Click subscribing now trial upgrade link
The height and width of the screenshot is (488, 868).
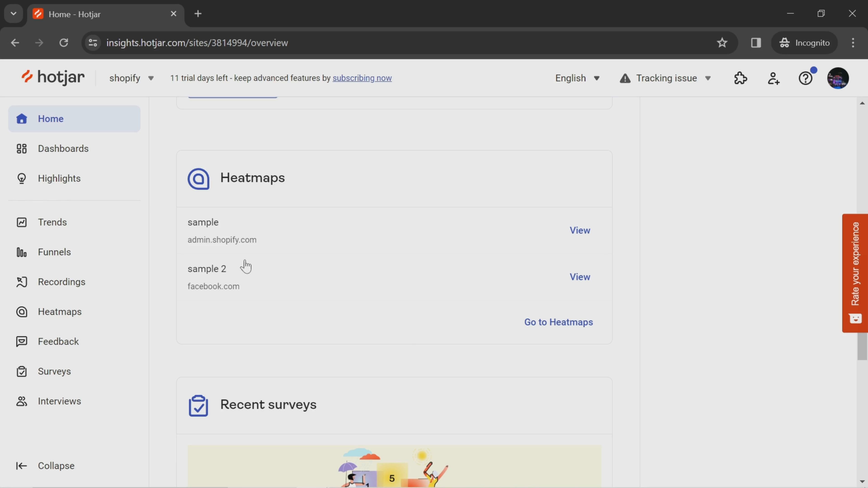pyautogui.click(x=362, y=78)
